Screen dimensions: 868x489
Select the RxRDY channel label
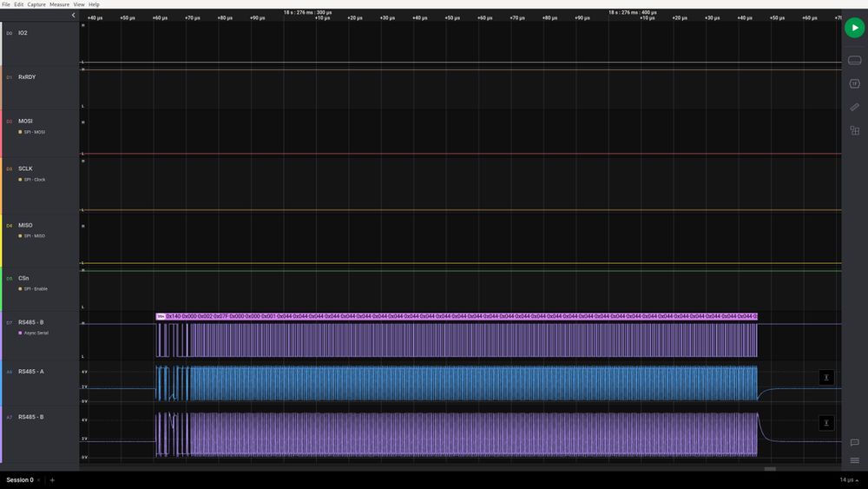(27, 77)
